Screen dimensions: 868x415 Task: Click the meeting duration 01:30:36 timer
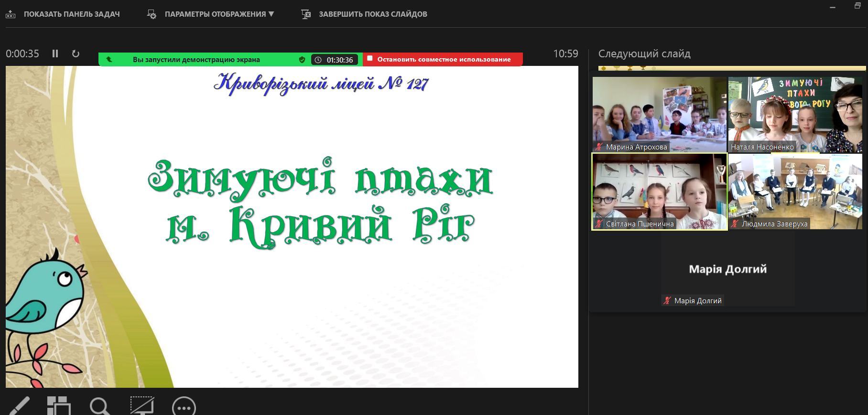[x=335, y=60]
